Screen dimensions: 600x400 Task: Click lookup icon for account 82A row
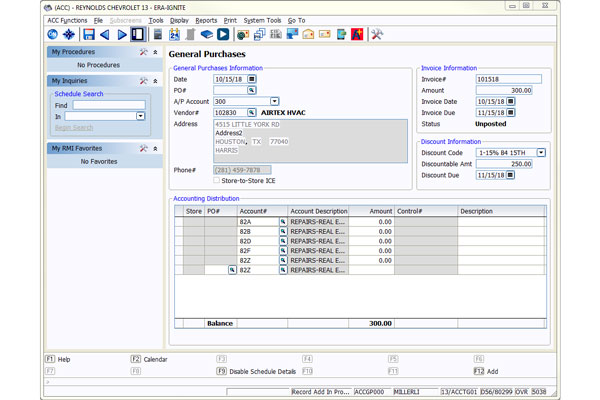pos(283,222)
